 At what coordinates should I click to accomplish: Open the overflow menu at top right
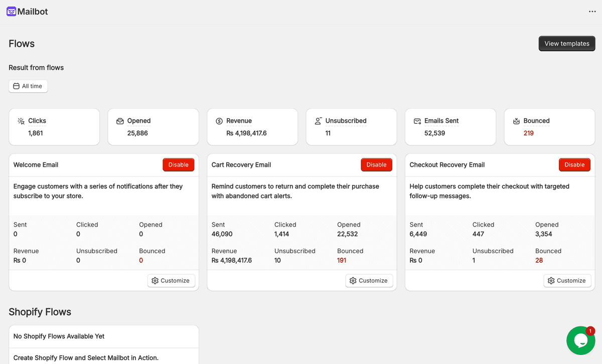(592, 11)
